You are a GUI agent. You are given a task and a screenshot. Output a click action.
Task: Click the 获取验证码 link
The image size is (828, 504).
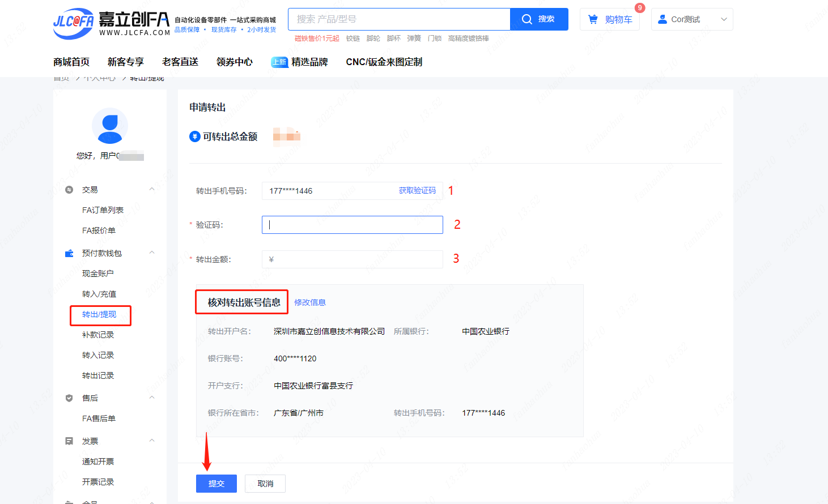(x=417, y=191)
